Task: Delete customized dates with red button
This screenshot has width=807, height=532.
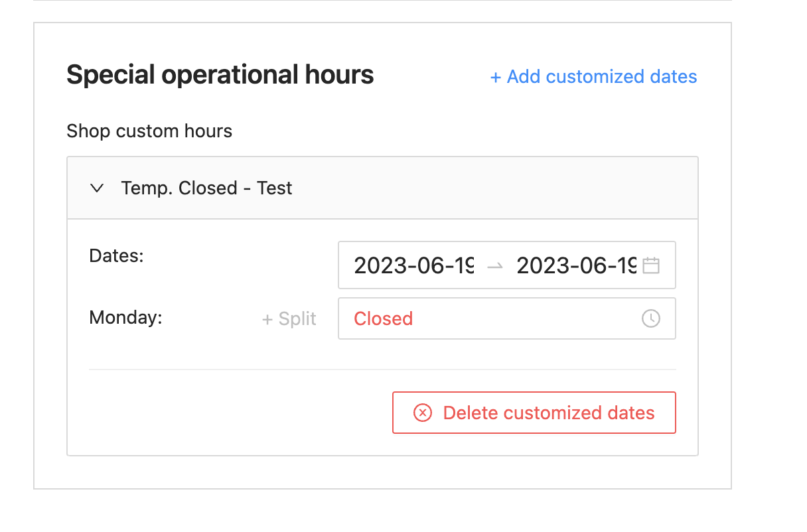Action: point(534,413)
